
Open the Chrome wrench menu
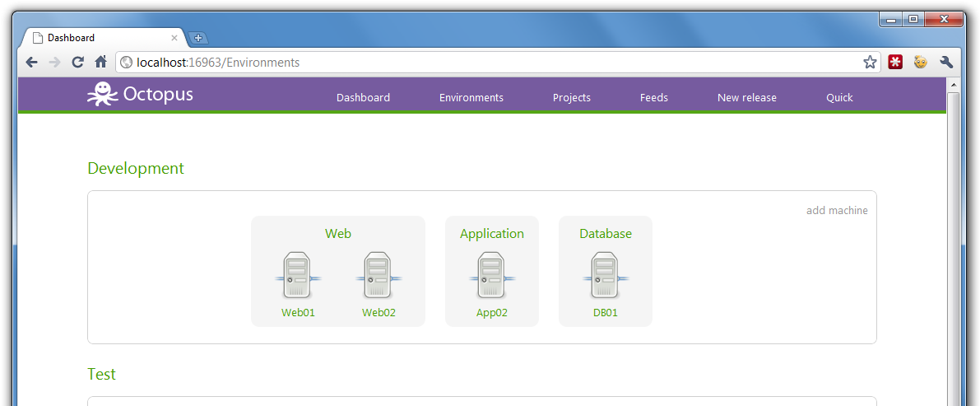(945, 62)
